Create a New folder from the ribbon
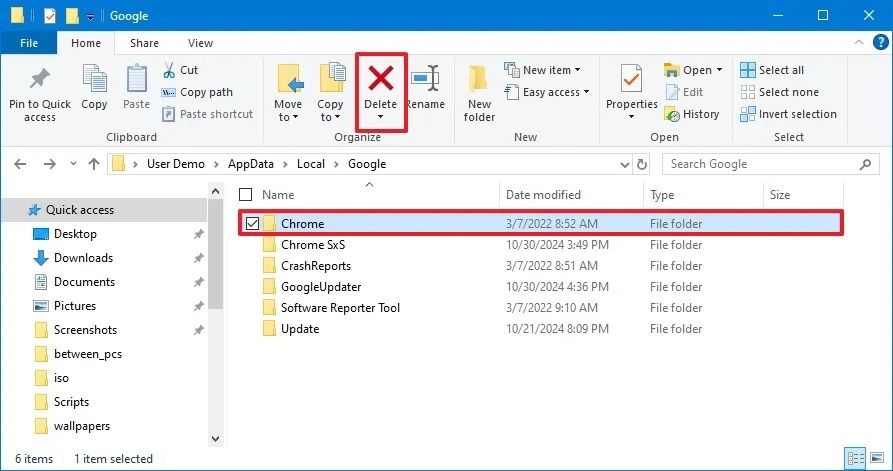The image size is (893, 471). tap(479, 94)
